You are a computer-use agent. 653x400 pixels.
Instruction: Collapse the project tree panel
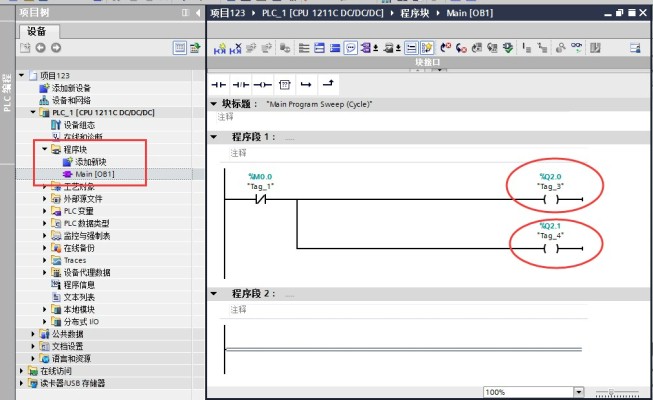pyautogui.click(x=198, y=12)
